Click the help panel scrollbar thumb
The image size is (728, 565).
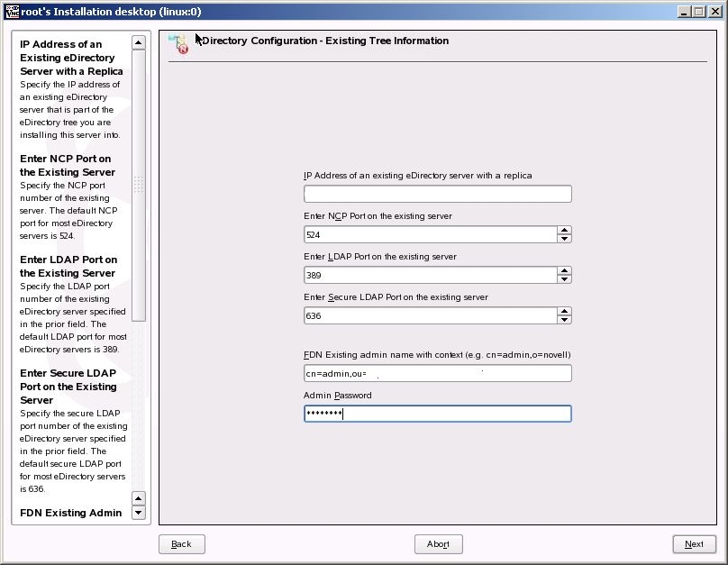(138, 185)
